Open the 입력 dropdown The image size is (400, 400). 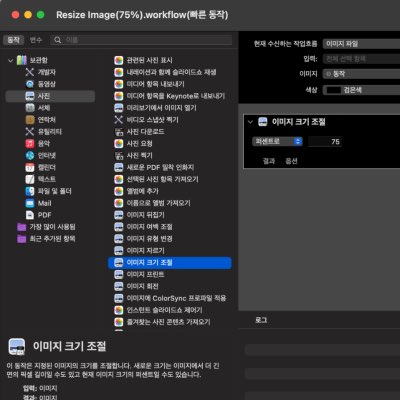[361, 59]
